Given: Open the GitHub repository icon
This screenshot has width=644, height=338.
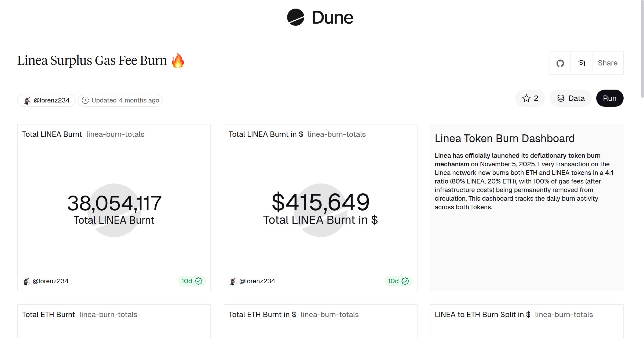Looking at the screenshot, I should pos(560,63).
